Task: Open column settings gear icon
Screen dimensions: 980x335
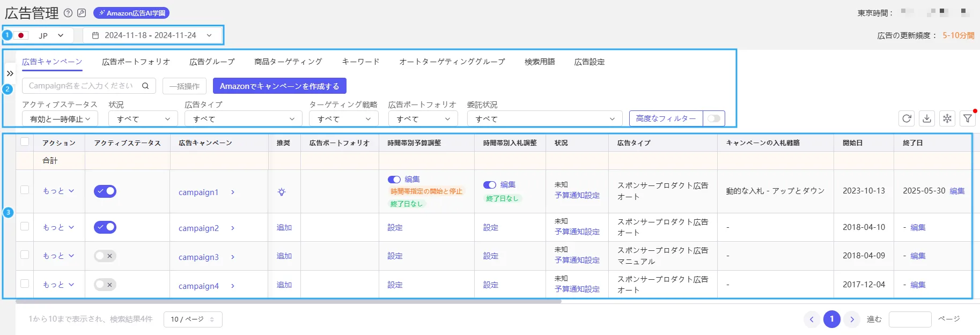Action: tap(947, 118)
